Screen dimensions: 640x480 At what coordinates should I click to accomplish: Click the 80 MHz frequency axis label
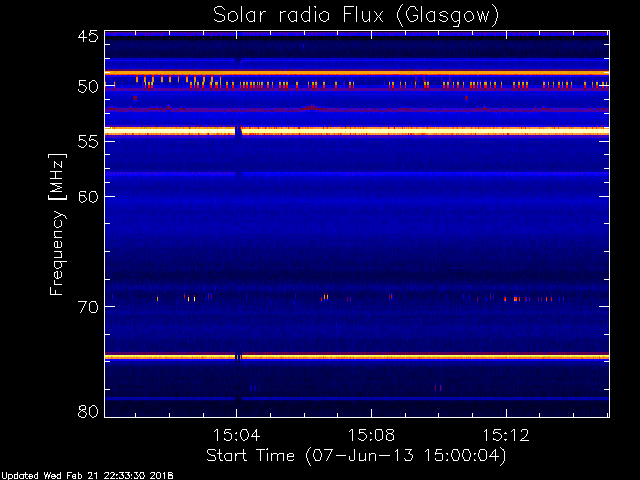pos(88,411)
